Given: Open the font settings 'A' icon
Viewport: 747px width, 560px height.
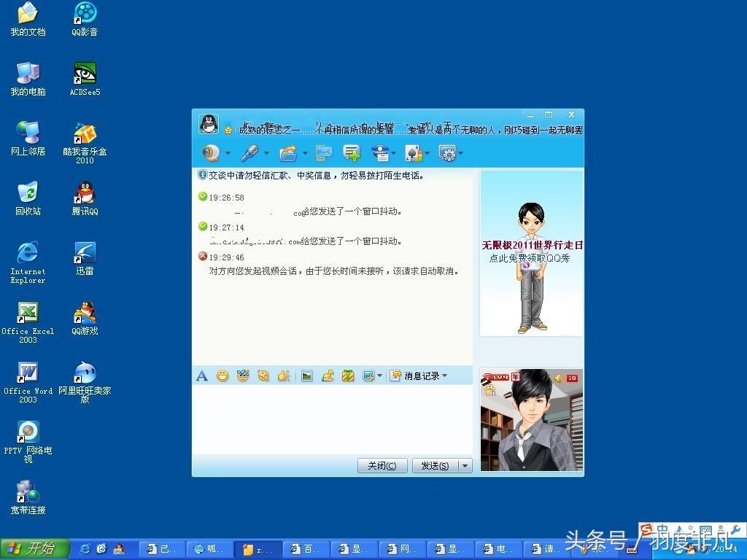Looking at the screenshot, I should point(202,376).
